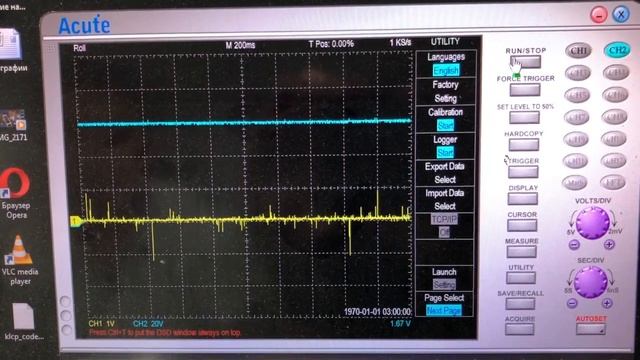Image resolution: width=640 pixels, height=360 pixels.
Task: Open the SAVE/RECALL menu button
Action: pyautogui.click(x=520, y=304)
